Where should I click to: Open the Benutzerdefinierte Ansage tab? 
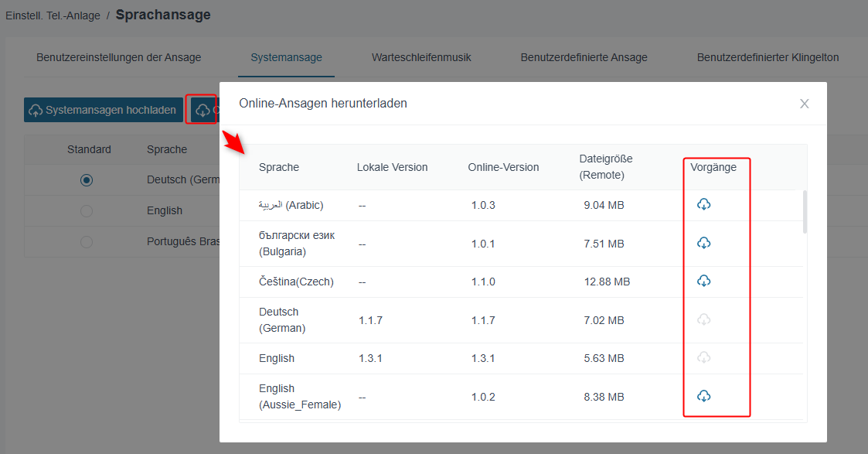[584, 57]
